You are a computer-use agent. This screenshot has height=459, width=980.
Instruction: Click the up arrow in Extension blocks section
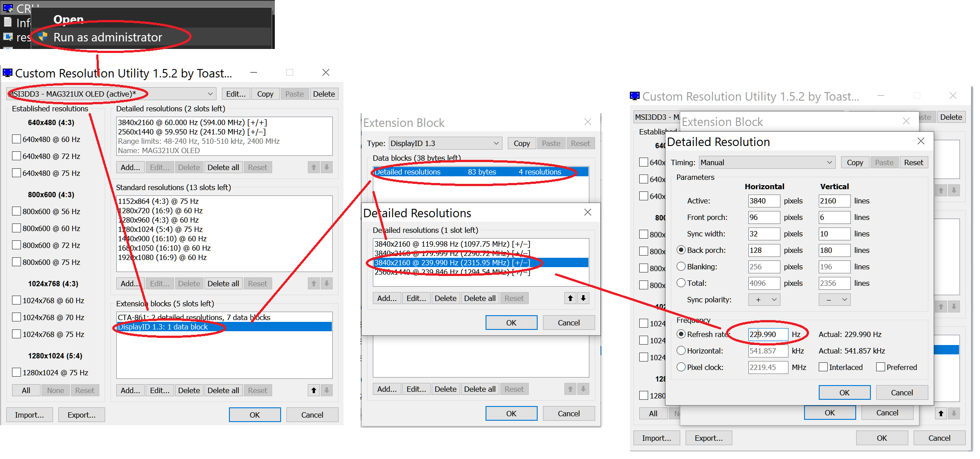point(314,390)
